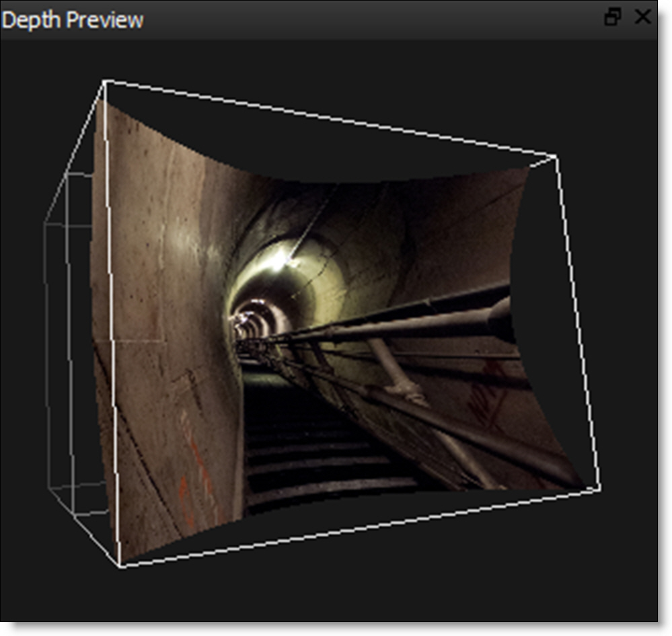
Task: Undock the Depth Preview panel
Action: (x=612, y=17)
